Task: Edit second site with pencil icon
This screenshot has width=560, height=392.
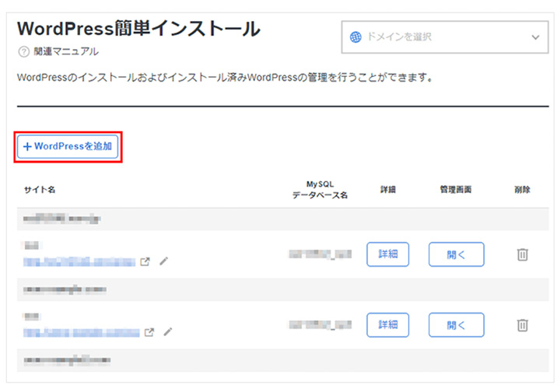Action: (x=168, y=332)
